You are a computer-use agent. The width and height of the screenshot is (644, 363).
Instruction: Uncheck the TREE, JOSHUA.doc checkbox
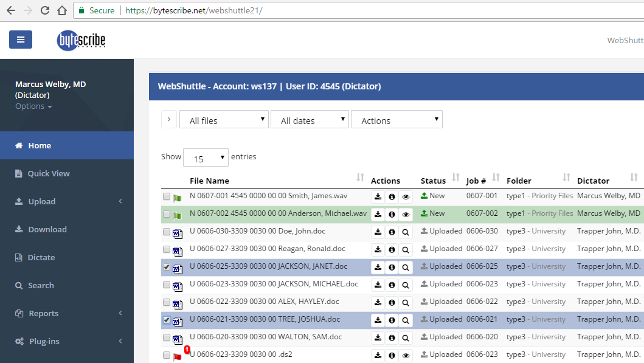[167, 320]
